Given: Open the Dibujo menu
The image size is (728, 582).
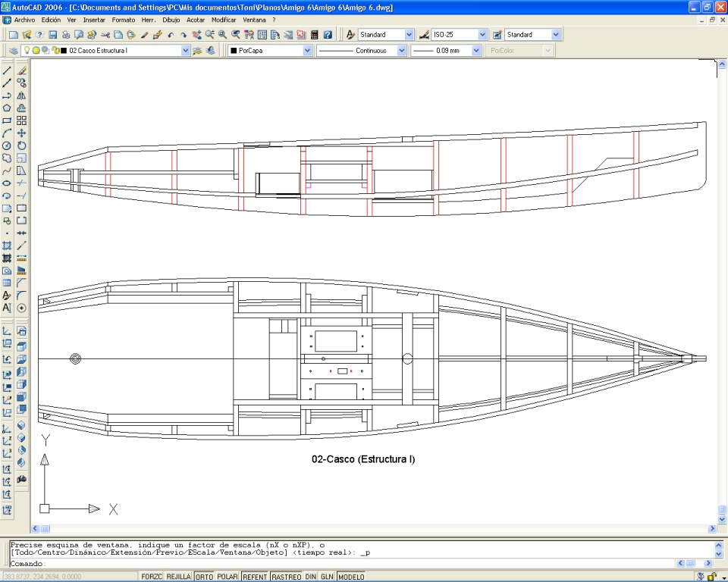Looking at the screenshot, I should tap(171, 20).
